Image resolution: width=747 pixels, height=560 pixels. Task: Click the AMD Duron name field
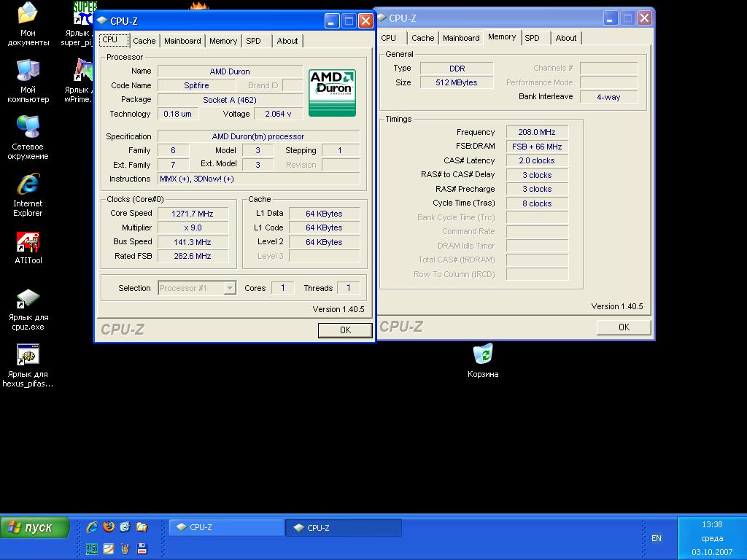(x=230, y=71)
